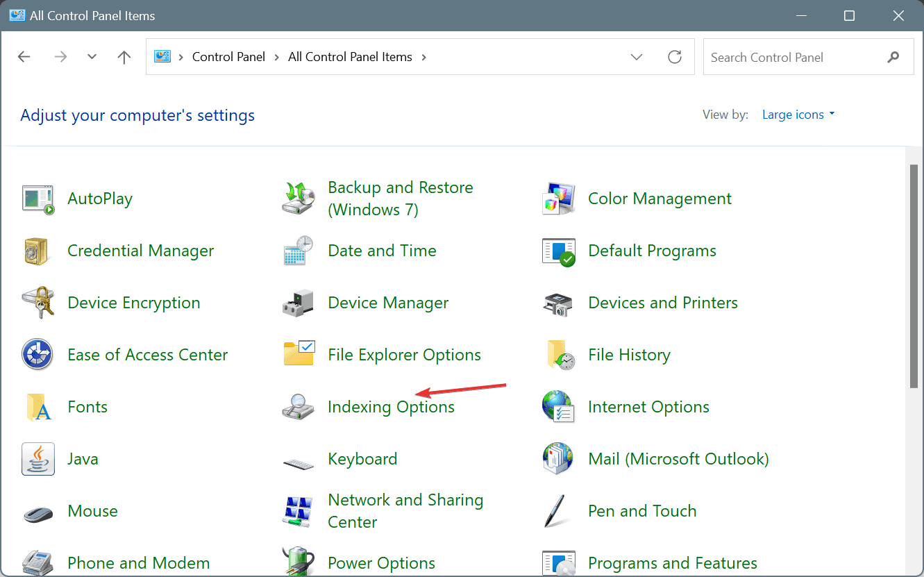The width and height of the screenshot is (924, 577).
Task: Click the Indexing Options magnifier icon
Action: tap(299, 407)
